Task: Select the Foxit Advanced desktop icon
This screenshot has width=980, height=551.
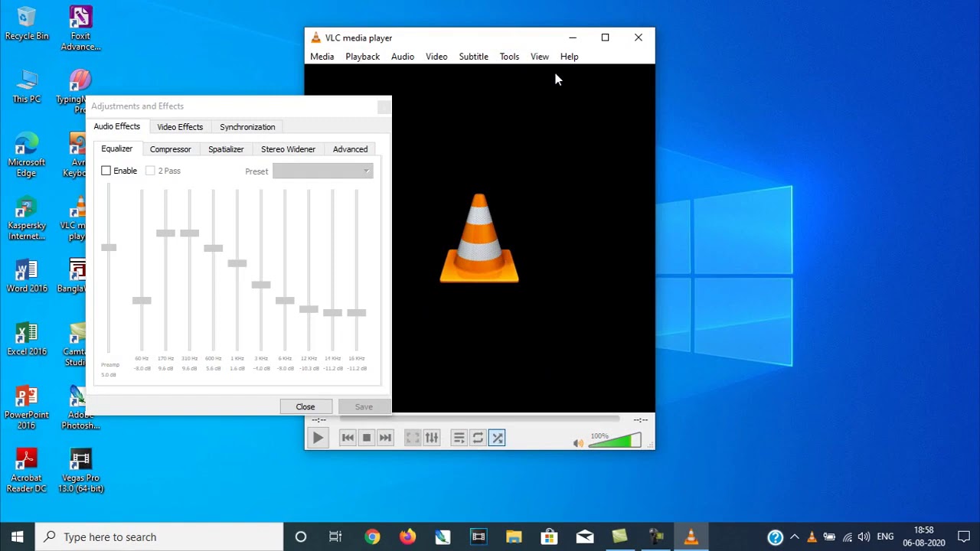Action: pos(80,28)
